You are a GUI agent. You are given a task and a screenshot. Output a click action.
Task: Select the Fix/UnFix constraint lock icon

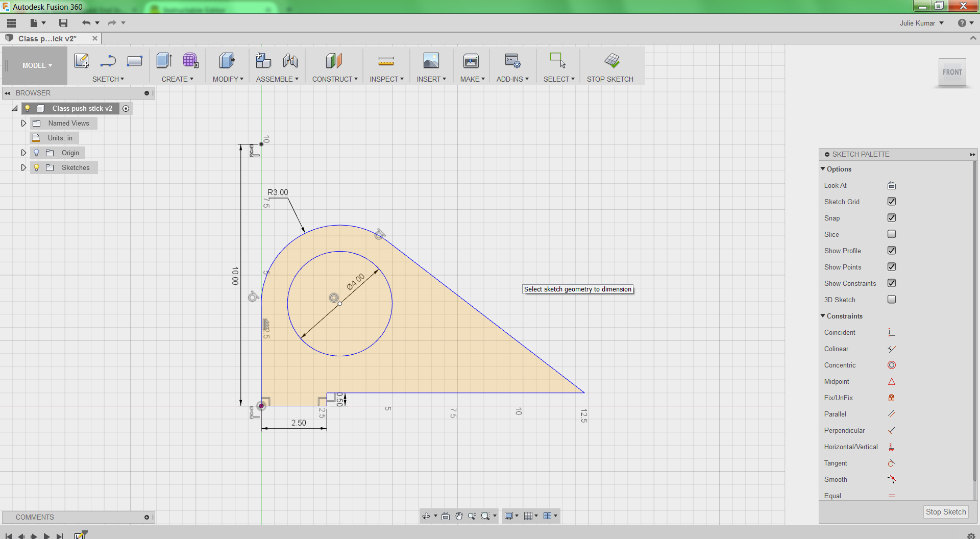[892, 398]
